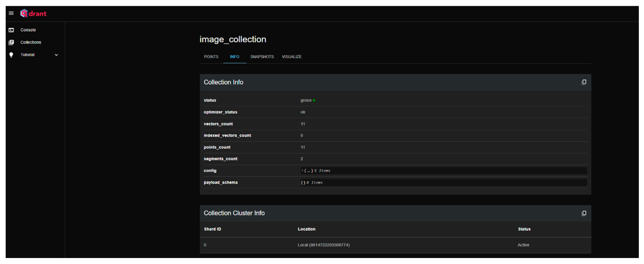Click the 'indexed_vectors_count' label
Screen dimensions: 644x264
click(x=227, y=135)
